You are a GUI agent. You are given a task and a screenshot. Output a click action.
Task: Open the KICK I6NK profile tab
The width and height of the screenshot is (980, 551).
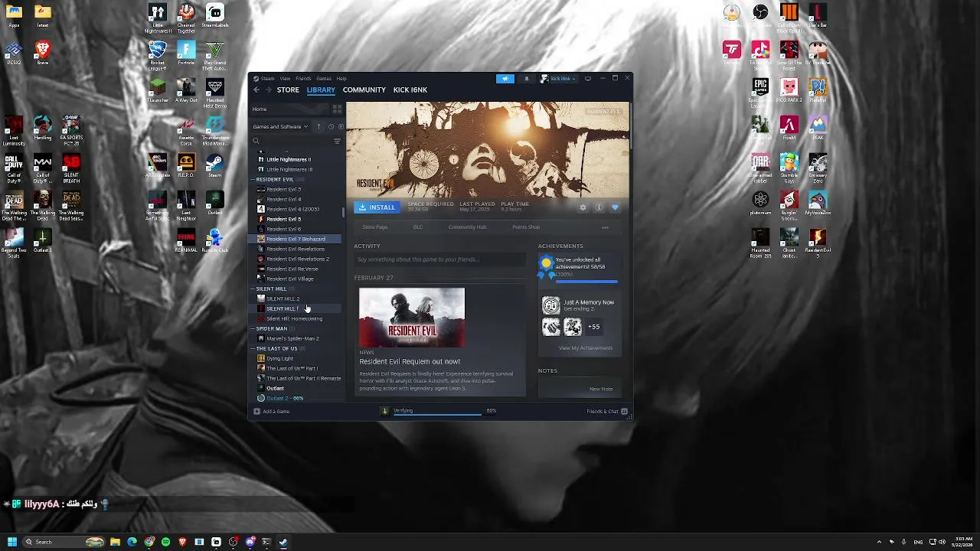tap(410, 90)
